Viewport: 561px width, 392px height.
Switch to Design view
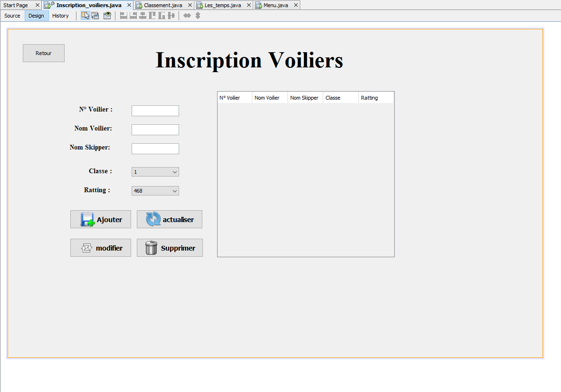[36, 16]
